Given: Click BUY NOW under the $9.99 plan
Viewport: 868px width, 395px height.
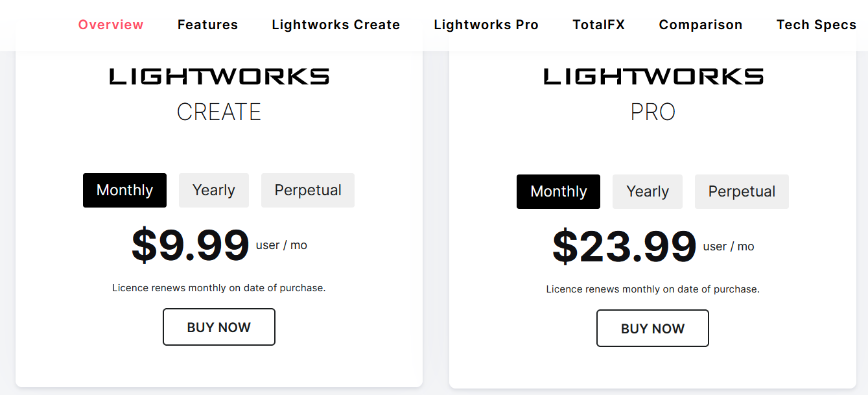Looking at the screenshot, I should [219, 327].
